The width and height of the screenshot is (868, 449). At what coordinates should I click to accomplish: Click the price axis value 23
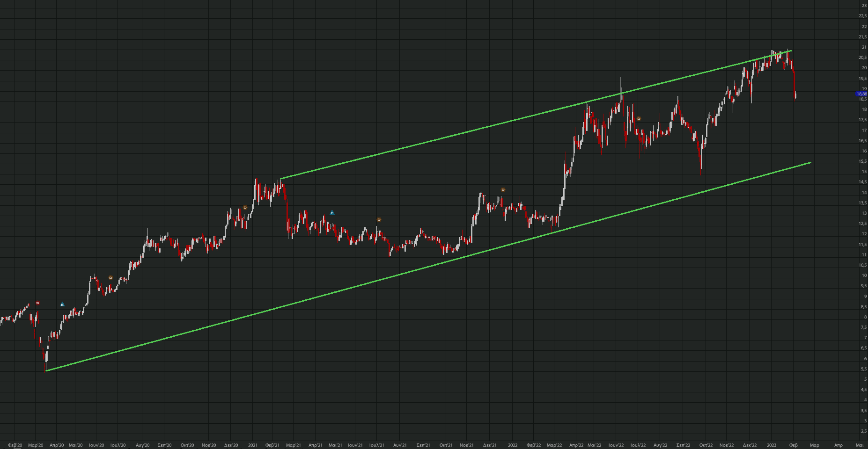(x=864, y=6)
